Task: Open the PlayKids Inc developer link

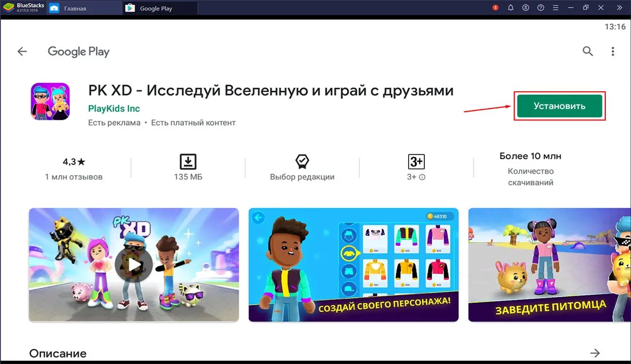Action: click(114, 109)
